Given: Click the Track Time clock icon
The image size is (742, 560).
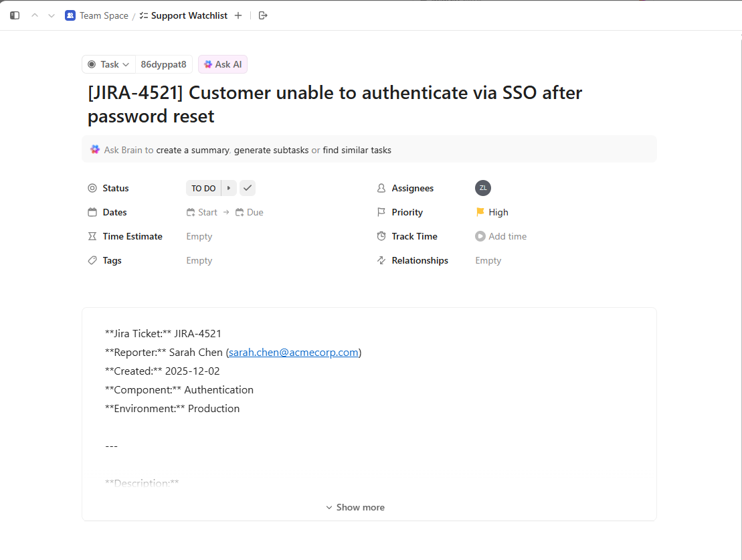Looking at the screenshot, I should pyautogui.click(x=381, y=236).
